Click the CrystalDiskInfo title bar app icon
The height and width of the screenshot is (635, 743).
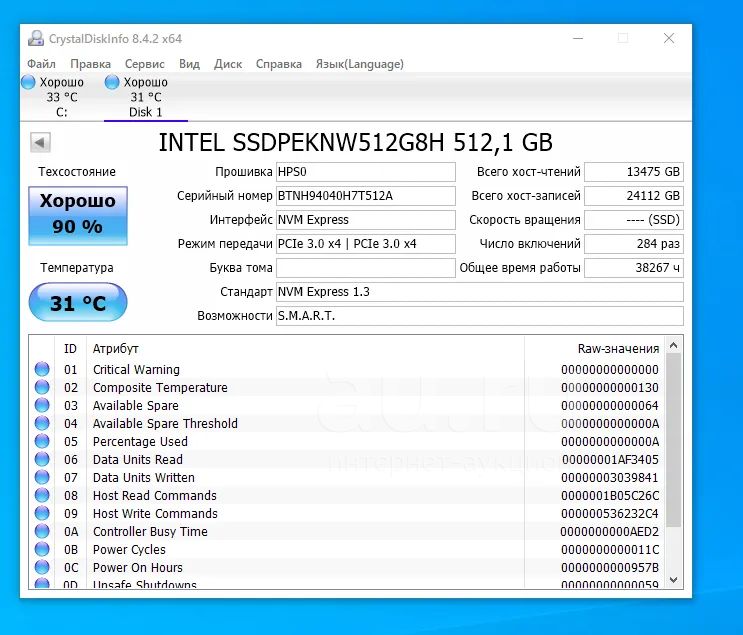pos(36,38)
